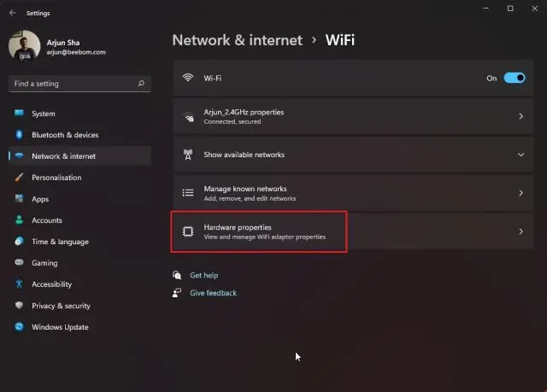Click the Personalisation paintbrush icon
547x392 pixels.
pos(19,178)
